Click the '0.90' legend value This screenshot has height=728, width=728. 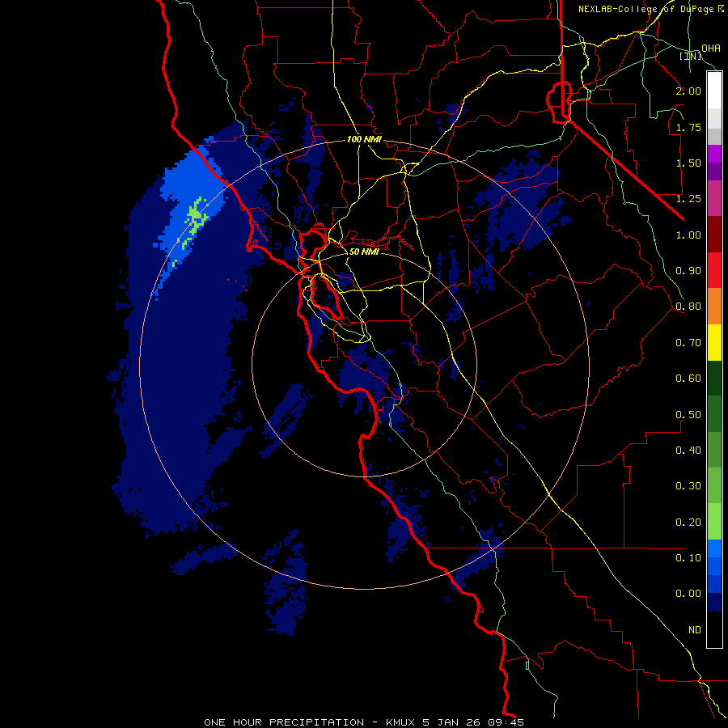(x=688, y=271)
